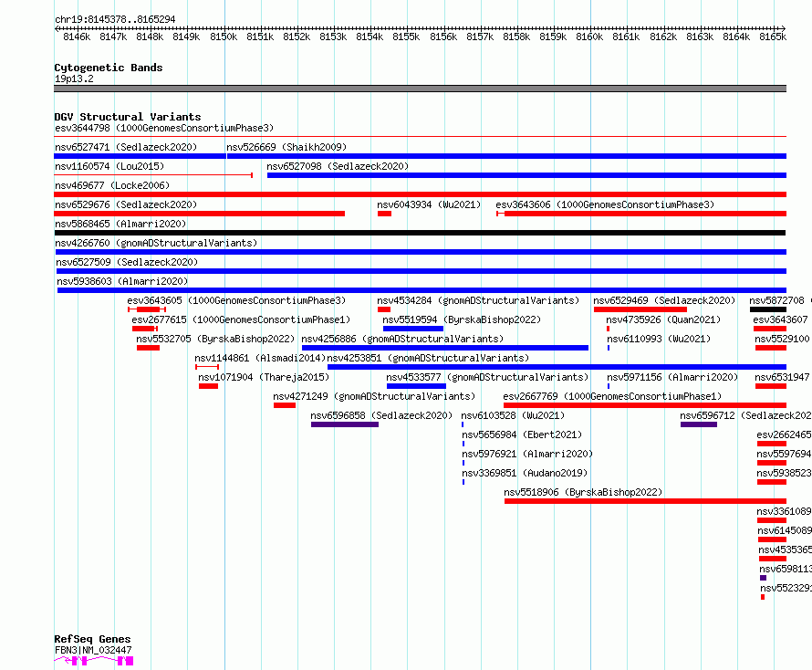
Task: Click the FBN3|NM_032447 gene label
Action: (93, 650)
